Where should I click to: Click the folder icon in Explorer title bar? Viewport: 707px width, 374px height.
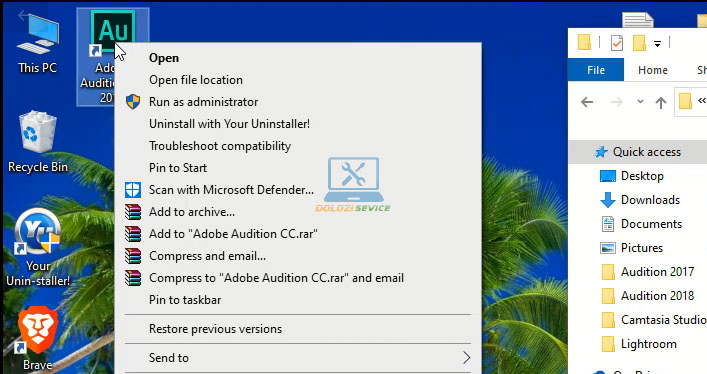584,42
